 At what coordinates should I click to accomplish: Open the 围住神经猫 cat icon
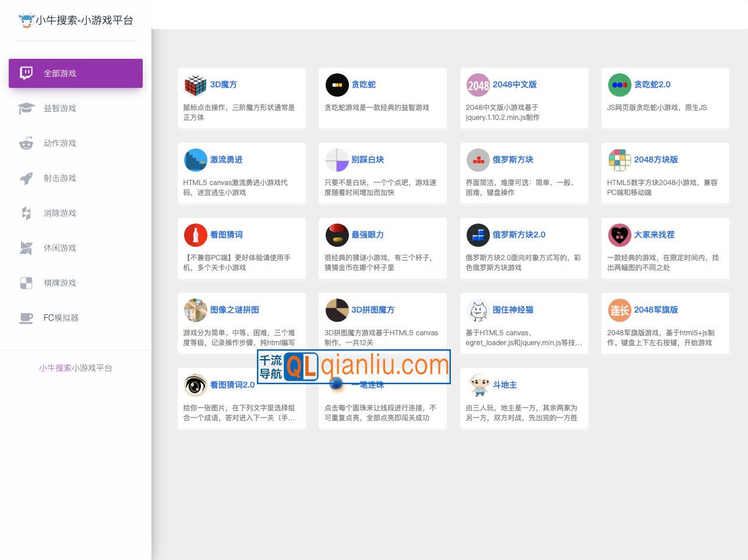pyautogui.click(x=478, y=310)
